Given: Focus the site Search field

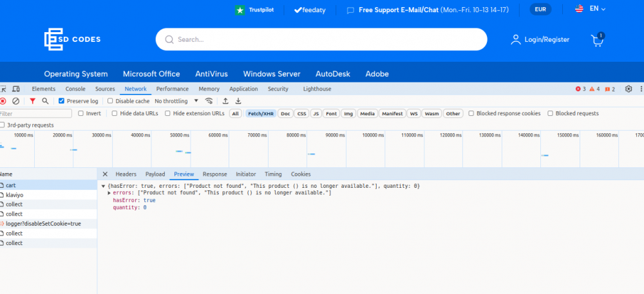Looking at the screenshot, I should [321, 39].
